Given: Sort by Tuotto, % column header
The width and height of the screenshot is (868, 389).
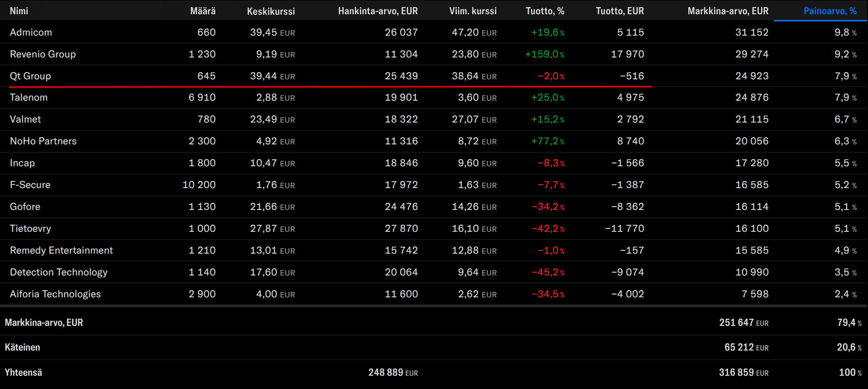Looking at the screenshot, I should click(545, 11).
